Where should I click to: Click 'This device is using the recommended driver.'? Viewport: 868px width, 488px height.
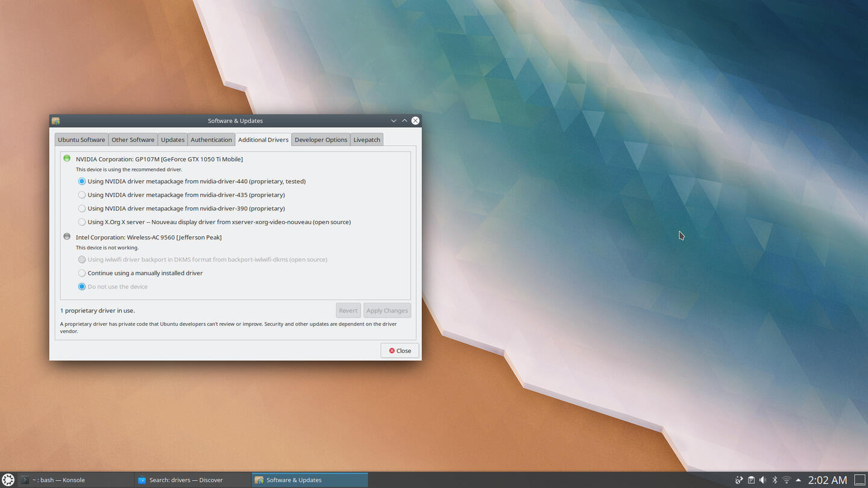pos(129,169)
